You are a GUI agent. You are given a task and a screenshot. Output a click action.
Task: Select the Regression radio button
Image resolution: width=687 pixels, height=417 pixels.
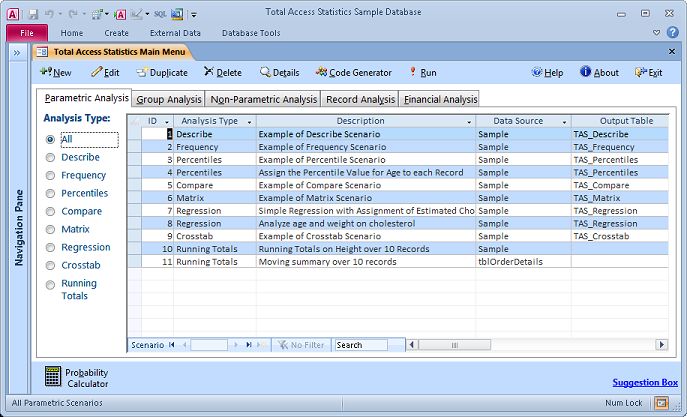point(50,247)
